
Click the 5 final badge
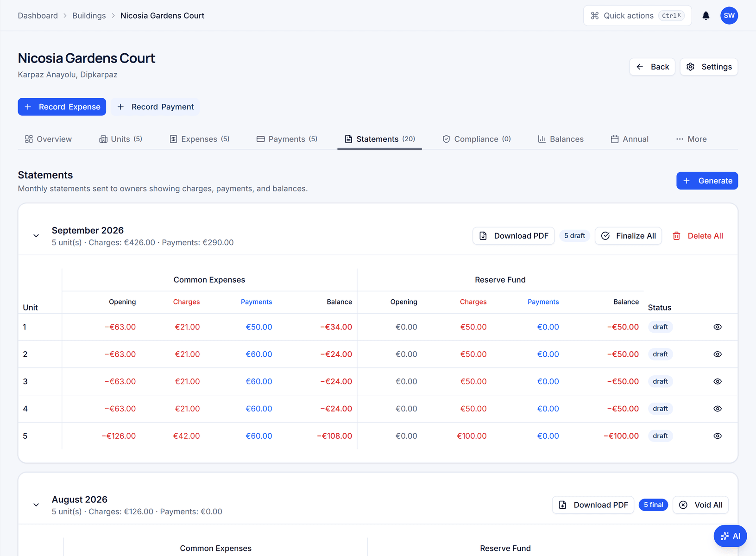coord(653,505)
